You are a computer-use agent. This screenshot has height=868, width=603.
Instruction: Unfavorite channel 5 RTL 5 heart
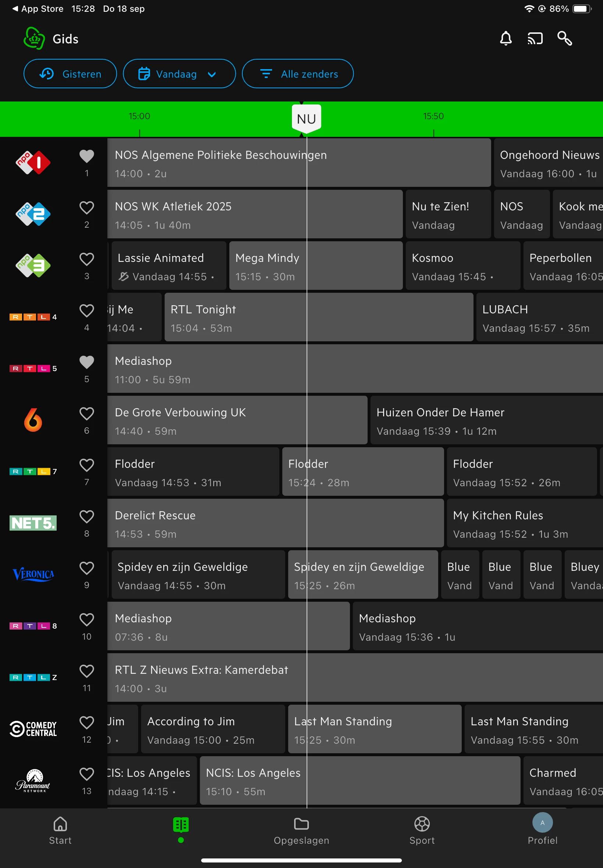(86, 362)
